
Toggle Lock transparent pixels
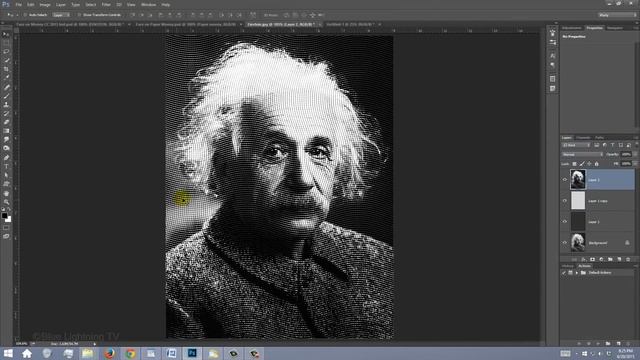574,164
